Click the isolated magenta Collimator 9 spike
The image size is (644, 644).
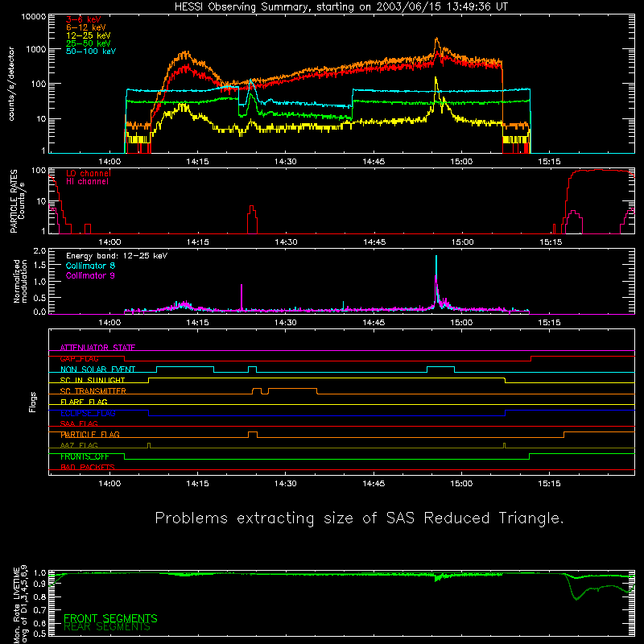(x=242, y=296)
